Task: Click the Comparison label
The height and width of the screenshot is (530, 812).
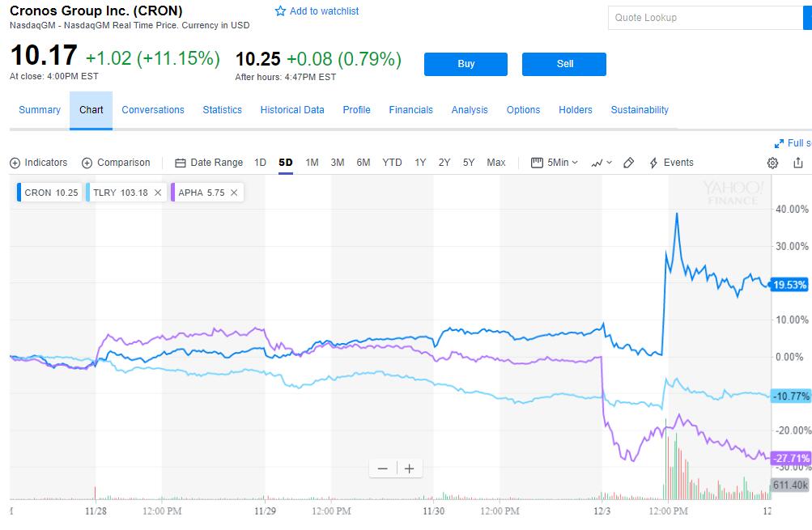Action: 124,163
